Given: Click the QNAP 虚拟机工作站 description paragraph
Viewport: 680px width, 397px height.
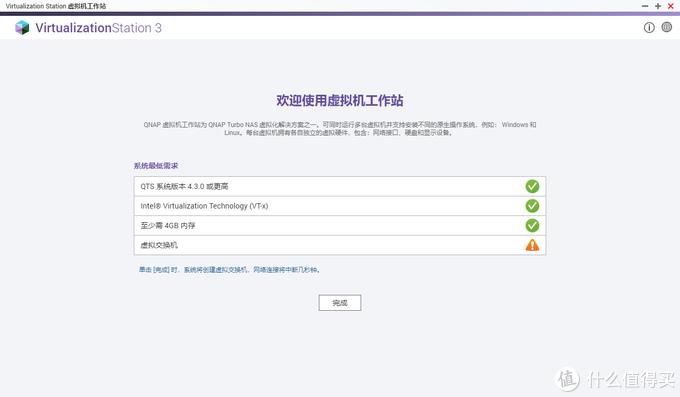Looking at the screenshot, I should pyautogui.click(x=340, y=128).
